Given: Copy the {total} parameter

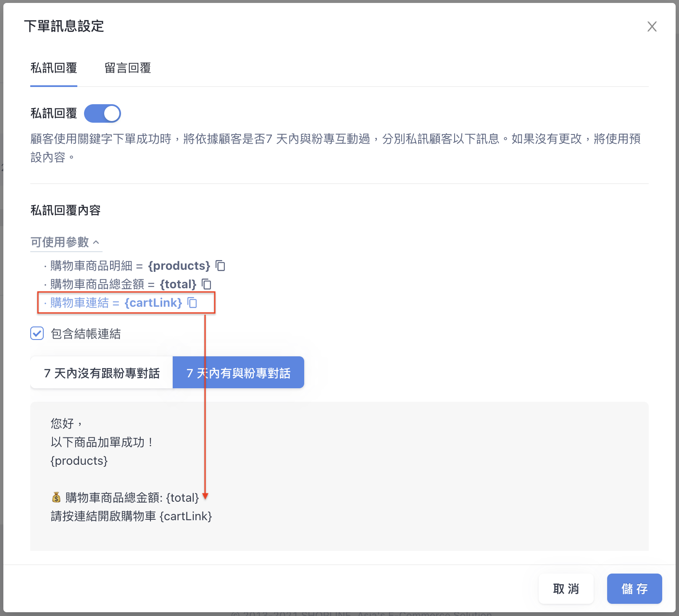Looking at the screenshot, I should pyautogui.click(x=206, y=284).
